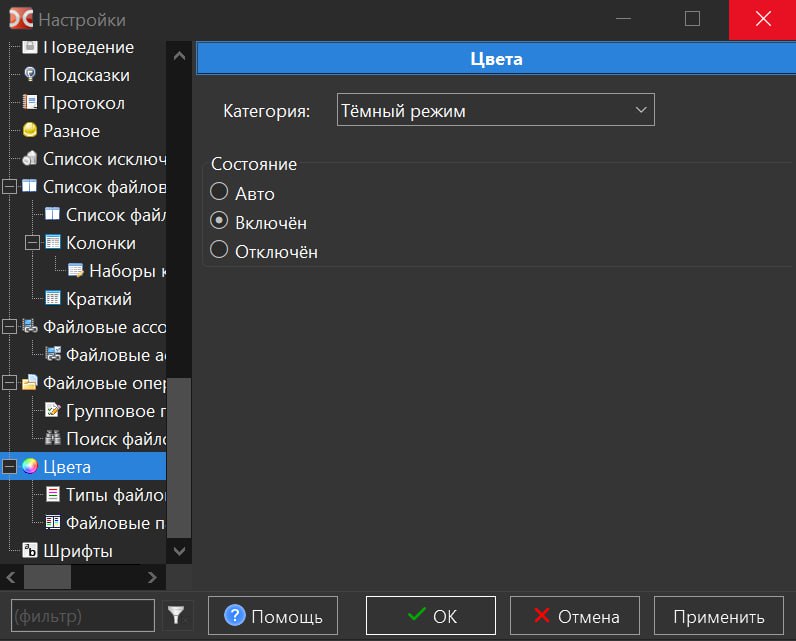Select the Авто radio button
Viewport: 796px width, 641px height.
(220, 193)
